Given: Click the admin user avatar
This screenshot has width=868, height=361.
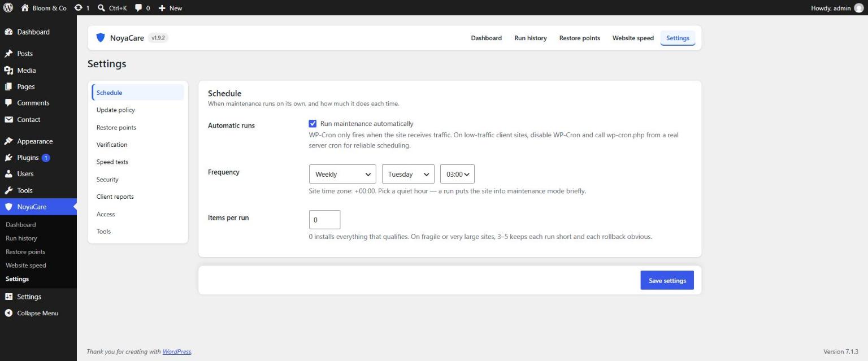Looking at the screenshot, I should [859, 8].
